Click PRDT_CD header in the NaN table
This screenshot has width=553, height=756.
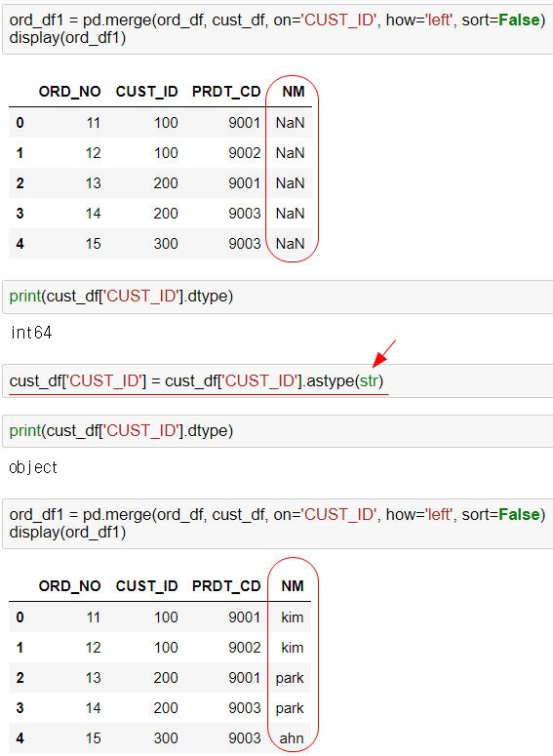point(226,92)
